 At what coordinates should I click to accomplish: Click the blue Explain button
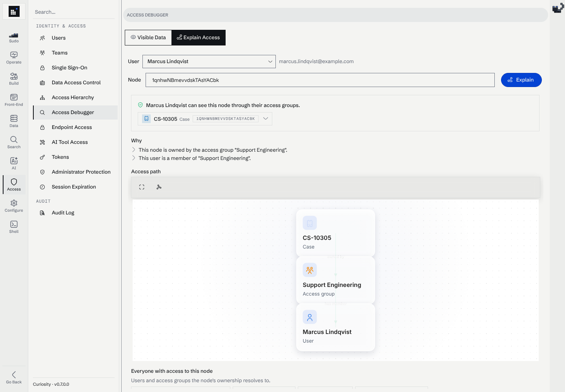pos(521,80)
